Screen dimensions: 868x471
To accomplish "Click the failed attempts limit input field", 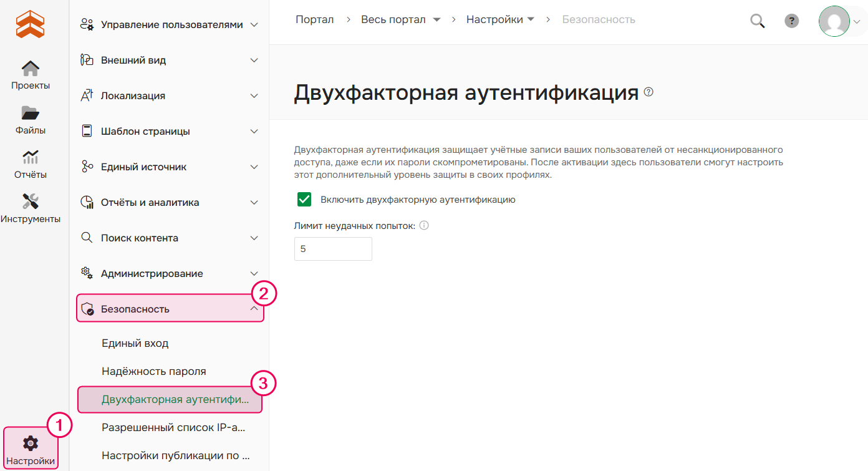I will (333, 248).
